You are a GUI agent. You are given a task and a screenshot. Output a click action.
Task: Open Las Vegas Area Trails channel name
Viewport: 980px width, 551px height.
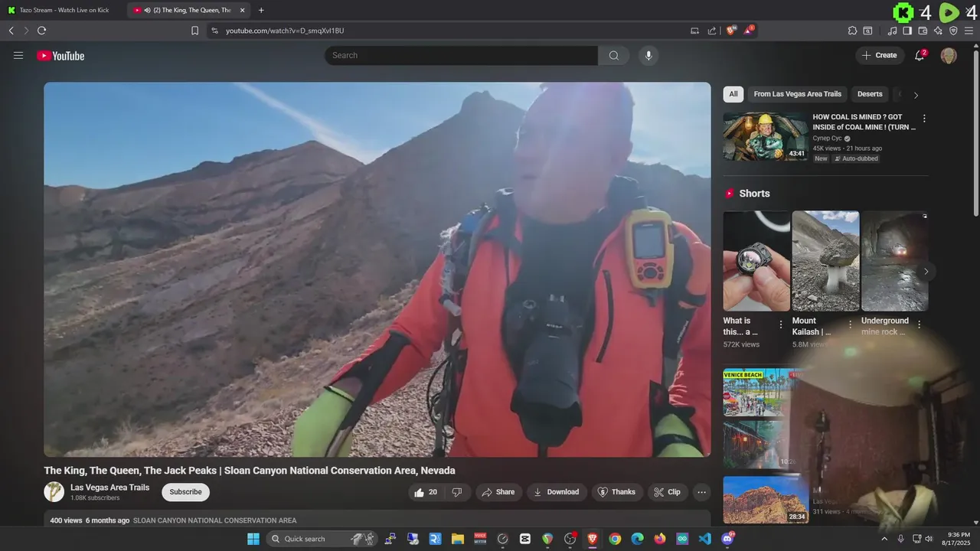[109, 487]
